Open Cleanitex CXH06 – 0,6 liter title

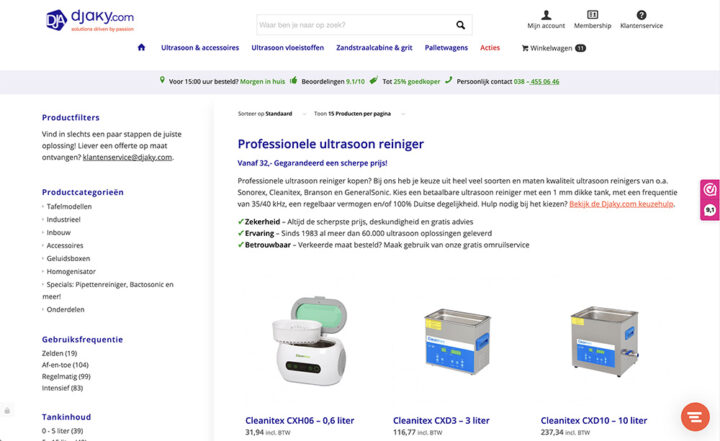pos(299,420)
